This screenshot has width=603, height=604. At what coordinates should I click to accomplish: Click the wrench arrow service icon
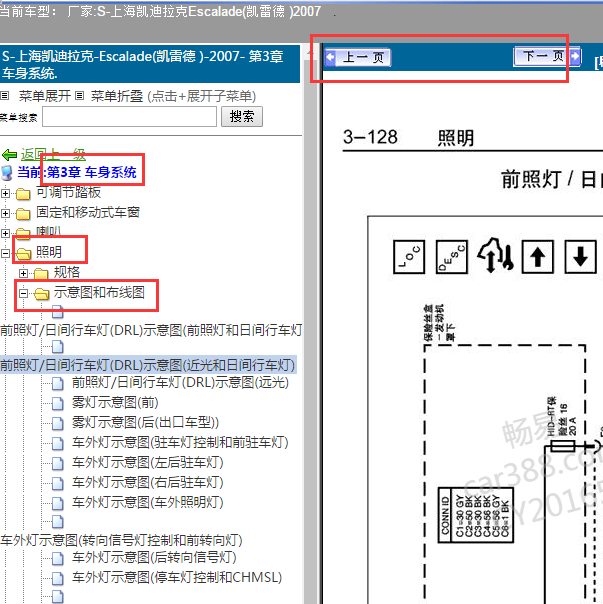[496, 255]
